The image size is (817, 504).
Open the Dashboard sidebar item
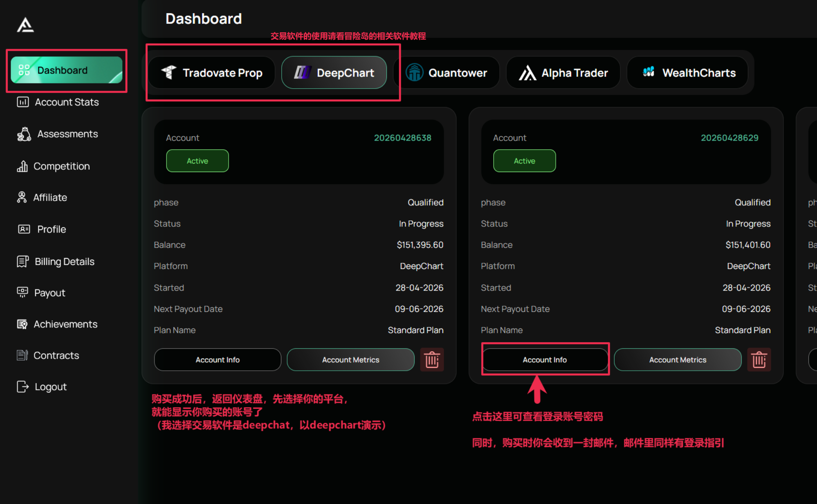67,70
